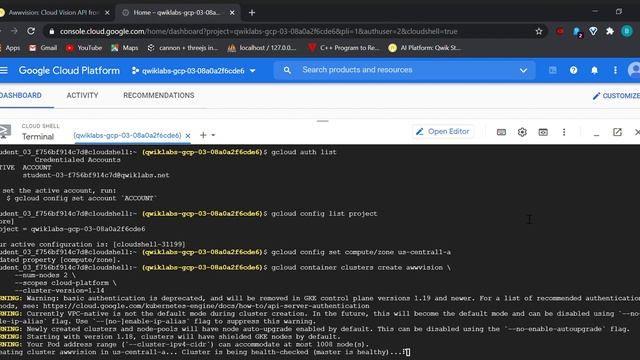The width and height of the screenshot is (640, 360).
Task: Open Cloud Shell in a new window
Action: [617, 132]
